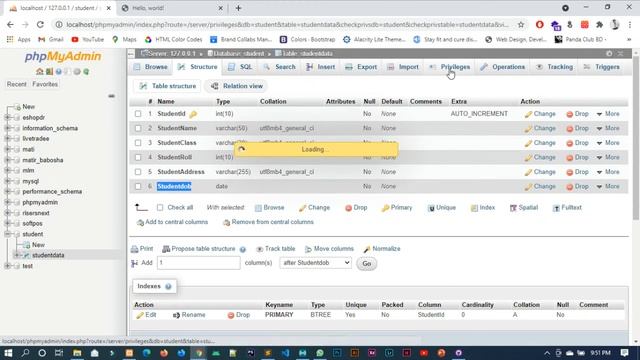
Task: Select the Relation view sub-tab
Action: coord(237,86)
